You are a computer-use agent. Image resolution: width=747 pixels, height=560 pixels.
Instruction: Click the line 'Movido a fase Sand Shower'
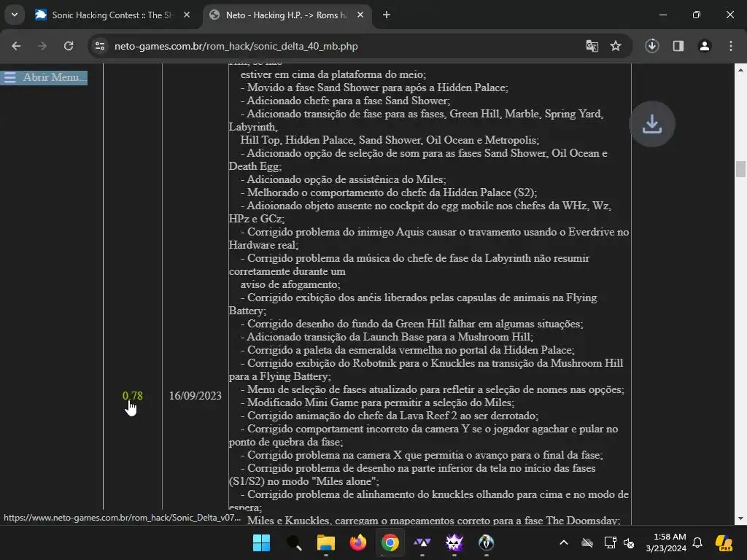(374, 87)
